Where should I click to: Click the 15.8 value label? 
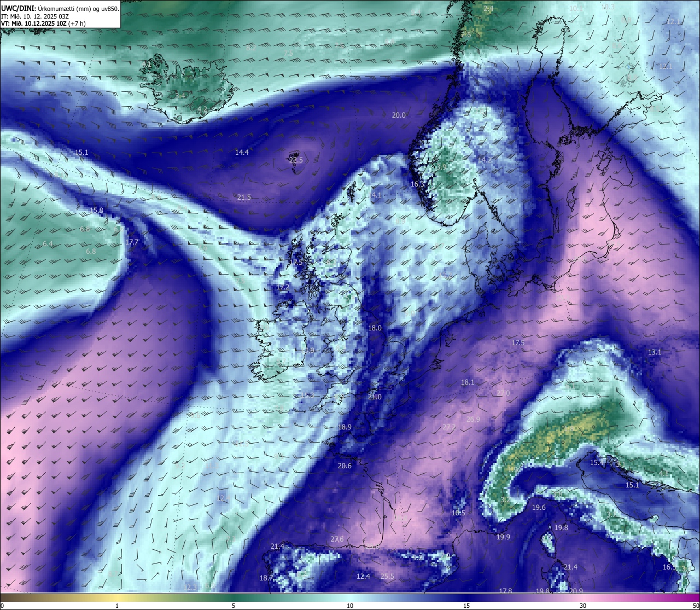[96, 210]
